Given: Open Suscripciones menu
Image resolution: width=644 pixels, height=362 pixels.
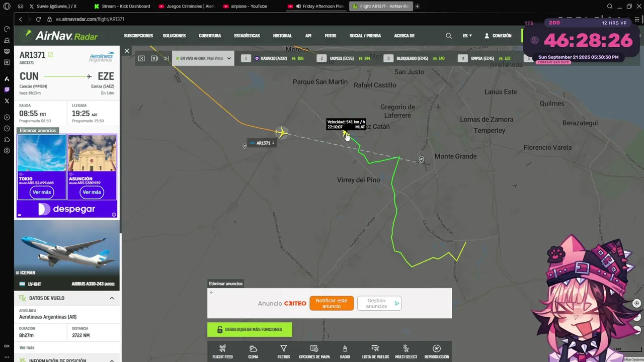Looking at the screenshot, I should click(138, 36).
